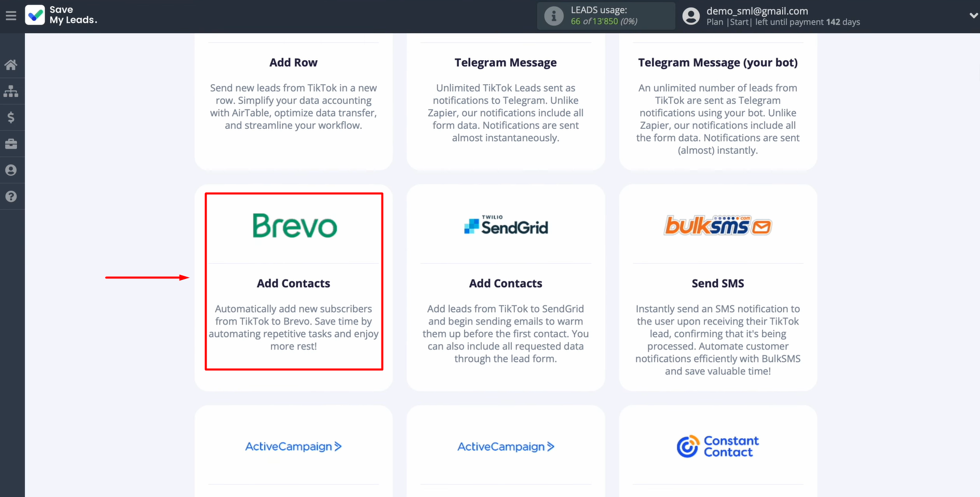Select the BulkSMS logo
Image resolution: width=980 pixels, height=497 pixels.
coord(718,225)
